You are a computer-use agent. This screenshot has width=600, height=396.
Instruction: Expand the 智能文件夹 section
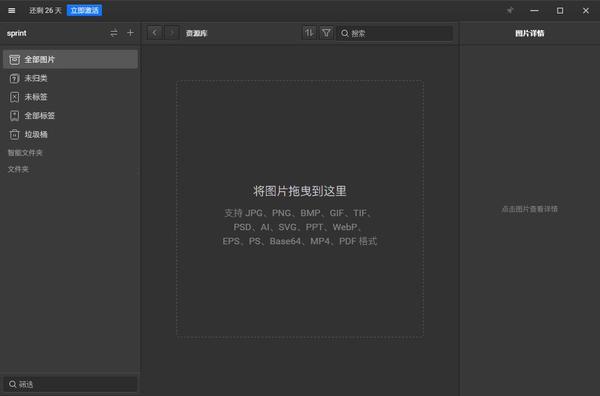click(25, 153)
